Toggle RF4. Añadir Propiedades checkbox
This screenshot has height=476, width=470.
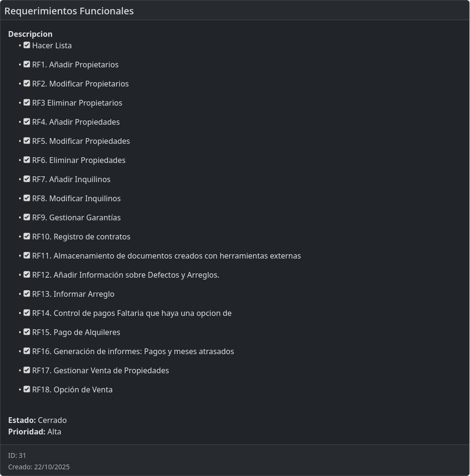[27, 122]
